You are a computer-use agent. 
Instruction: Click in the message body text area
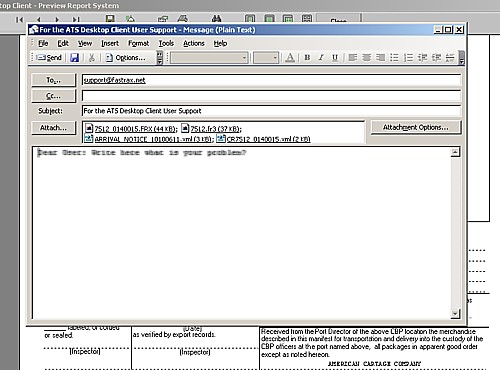pos(242,233)
